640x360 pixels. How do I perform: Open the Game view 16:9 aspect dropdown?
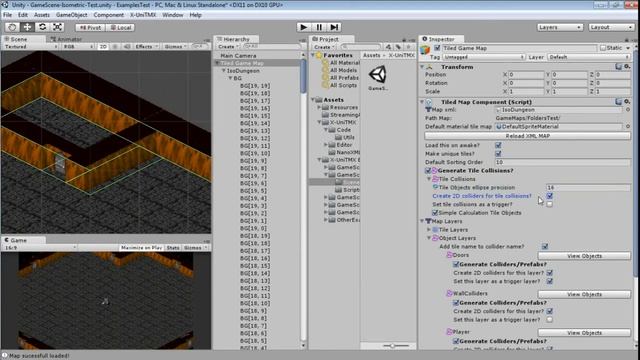[x=40, y=248]
